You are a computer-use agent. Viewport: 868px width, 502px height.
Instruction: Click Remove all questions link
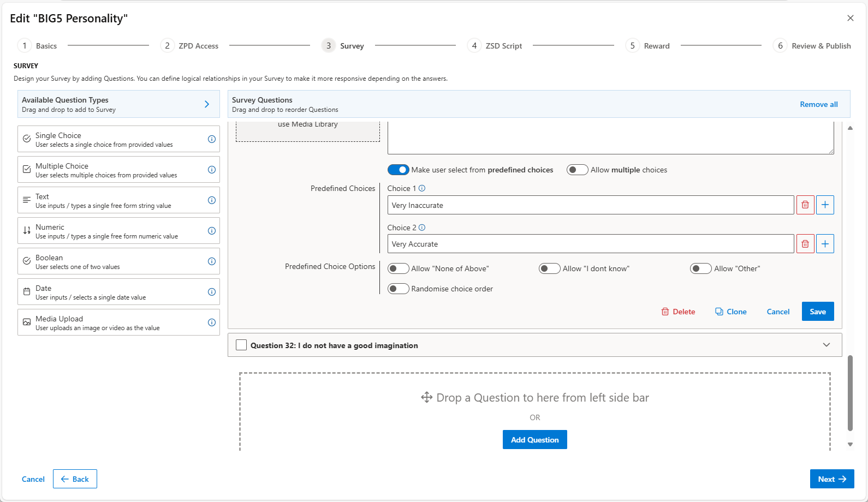819,104
